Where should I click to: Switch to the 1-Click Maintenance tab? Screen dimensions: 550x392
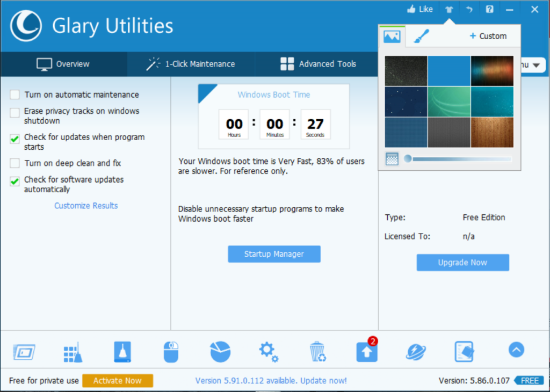tap(191, 64)
